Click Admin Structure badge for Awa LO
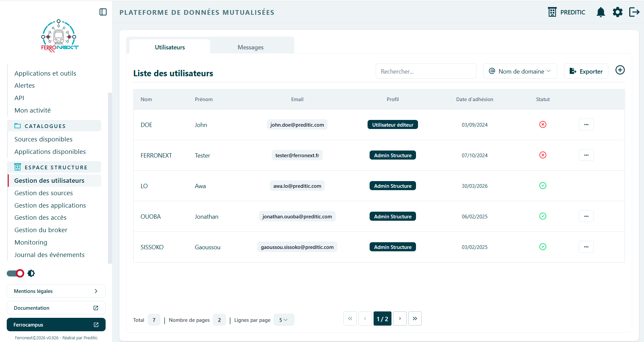The width and height of the screenshot is (644, 342). [x=393, y=186]
